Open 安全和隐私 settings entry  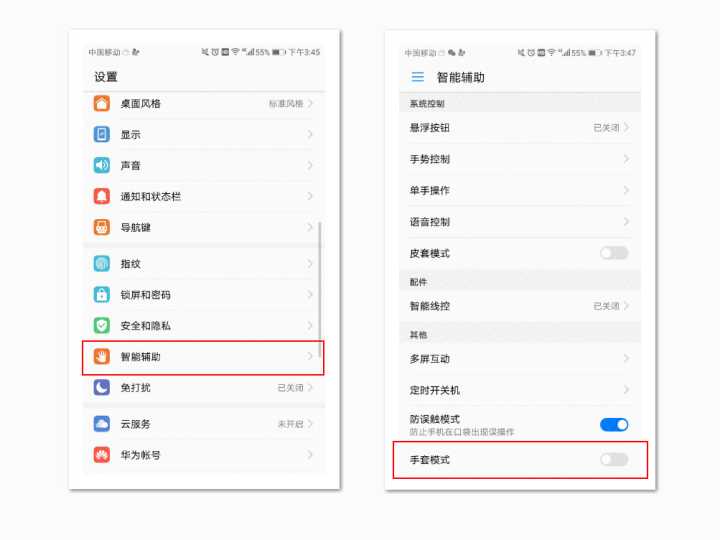(x=204, y=326)
